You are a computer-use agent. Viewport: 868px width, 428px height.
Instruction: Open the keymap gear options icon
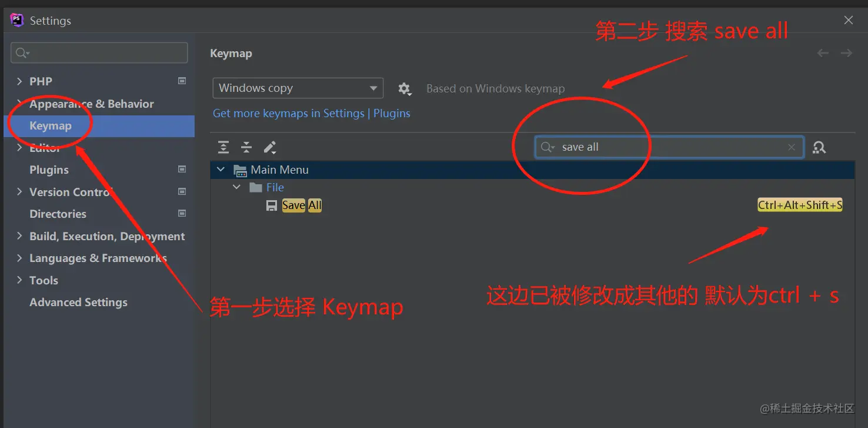(404, 89)
